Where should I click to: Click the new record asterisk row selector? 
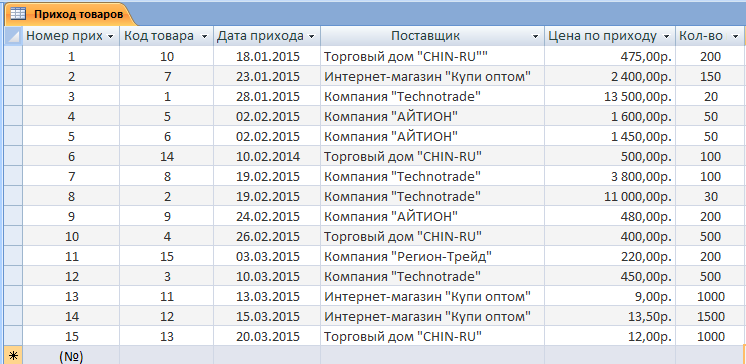click(x=13, y=356)
